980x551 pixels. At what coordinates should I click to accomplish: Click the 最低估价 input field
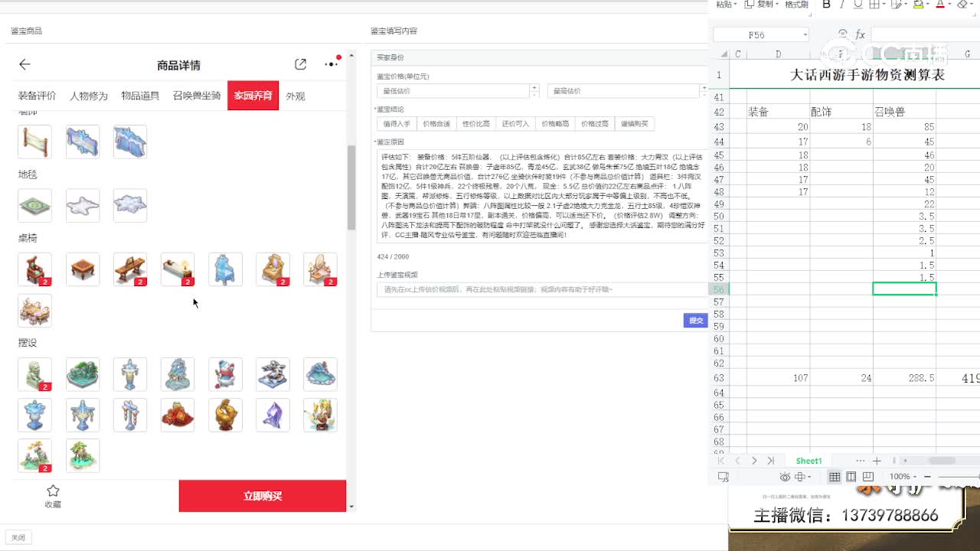click(x=453, y=90)
